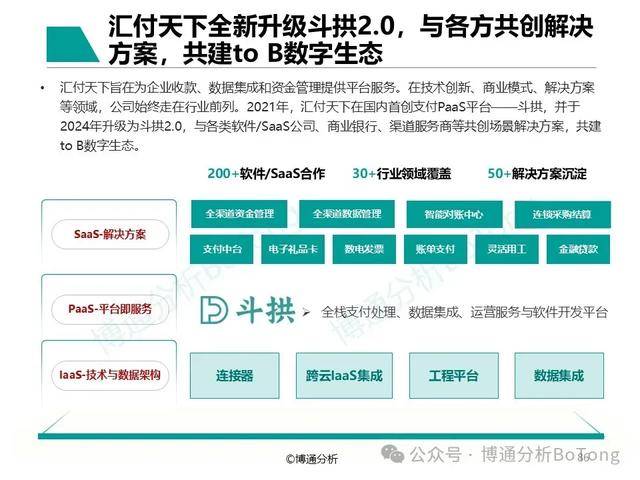Click the 全渠道资金管理 box
The image size is (640, 480).
239,213
